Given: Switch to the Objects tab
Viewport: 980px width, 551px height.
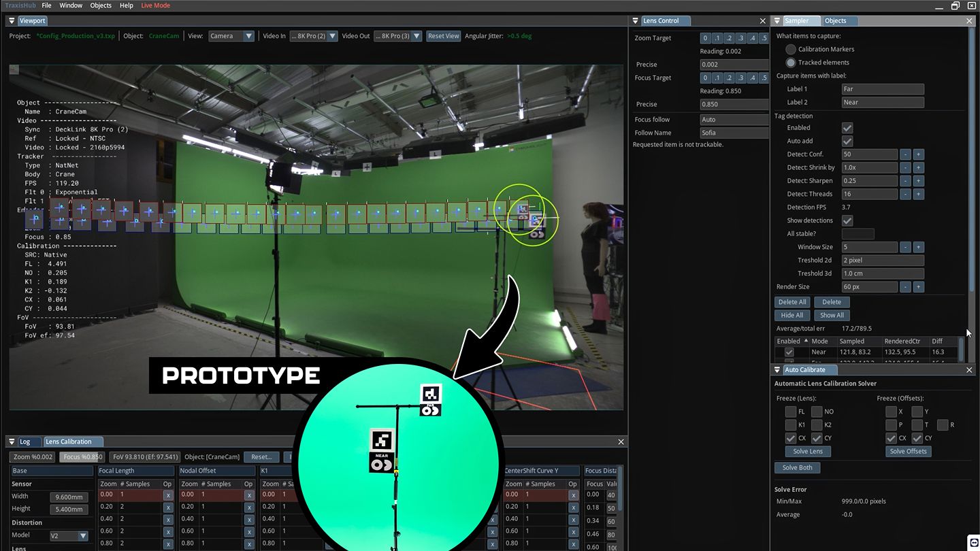Looking at the screenshot, I should [x=836, y=21].
